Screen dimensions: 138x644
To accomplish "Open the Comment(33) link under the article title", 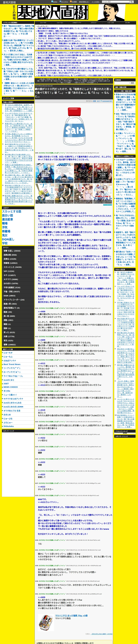I will coord(107,101).
